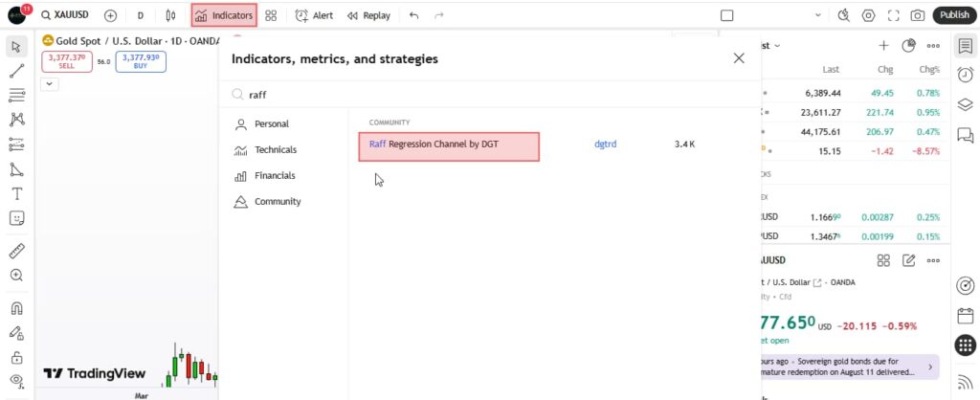Screen dimensions: 980x400
Task: Open the forecasting and measurement tools
Action: point(17,144)
